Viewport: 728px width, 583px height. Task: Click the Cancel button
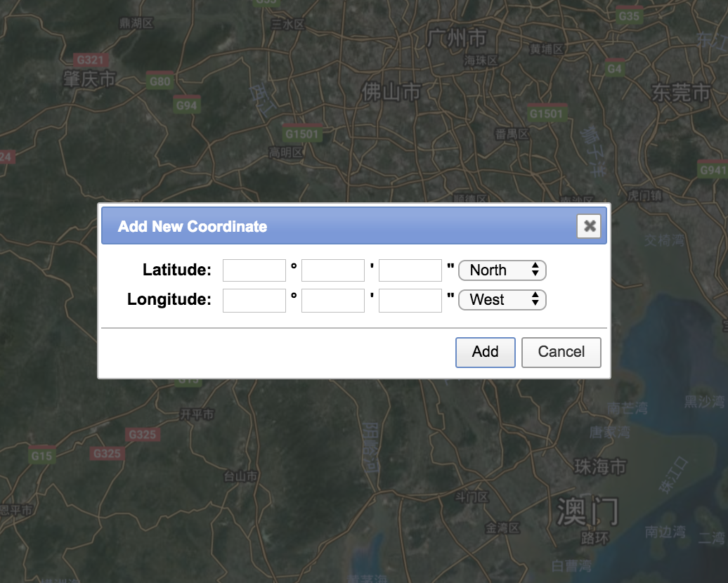pos(561,352)
